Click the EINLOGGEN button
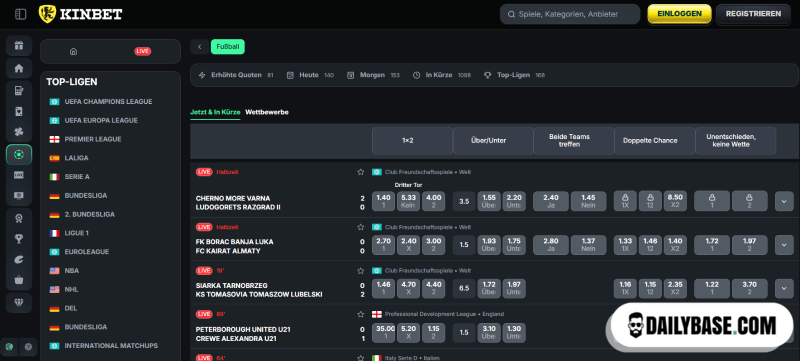The image size is (800, 361). click(x=679, y=14)
